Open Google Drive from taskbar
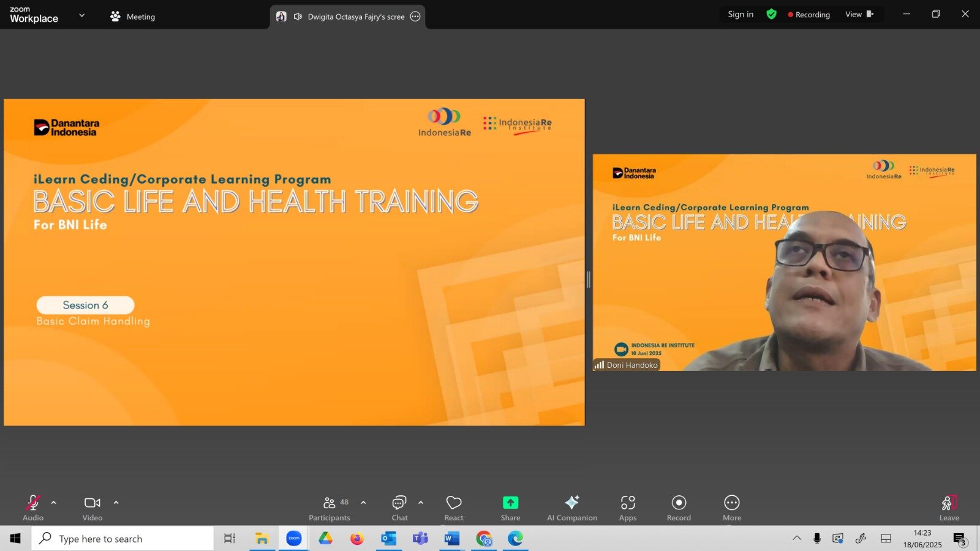This screenshot has height=551, width=980. tap(325, 538)
